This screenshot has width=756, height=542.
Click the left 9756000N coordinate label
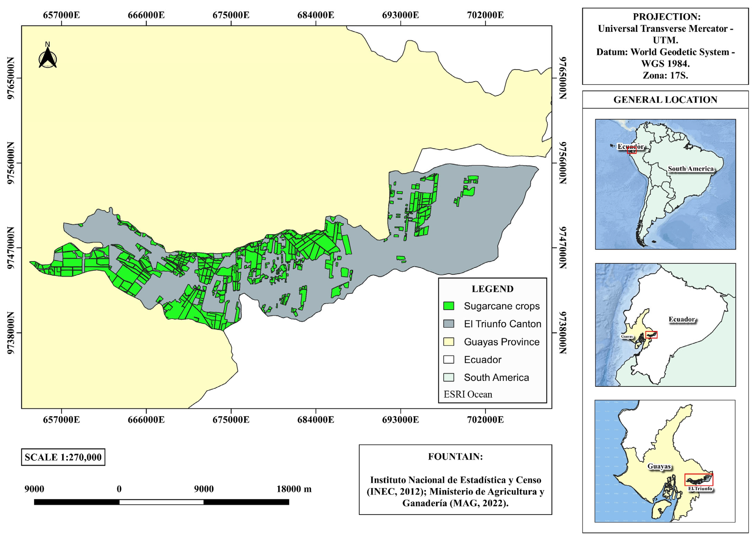point(11,163)
